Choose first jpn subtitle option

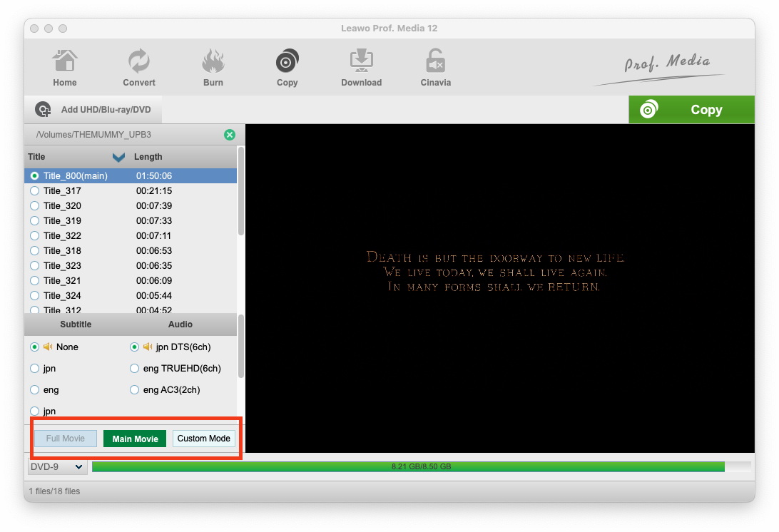point(34,368)
